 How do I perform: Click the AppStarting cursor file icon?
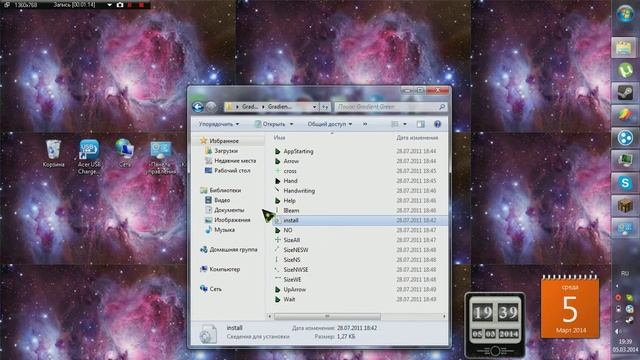278,151
